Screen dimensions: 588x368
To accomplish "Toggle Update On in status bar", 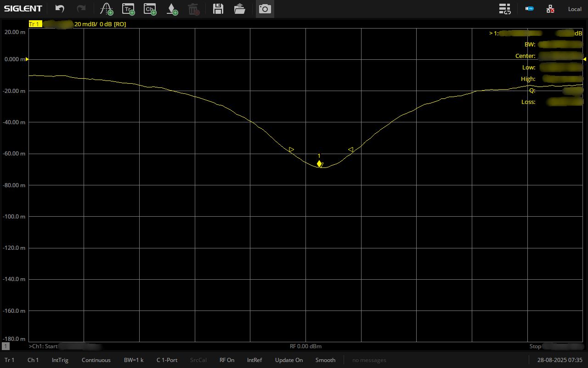I will 289,360.
